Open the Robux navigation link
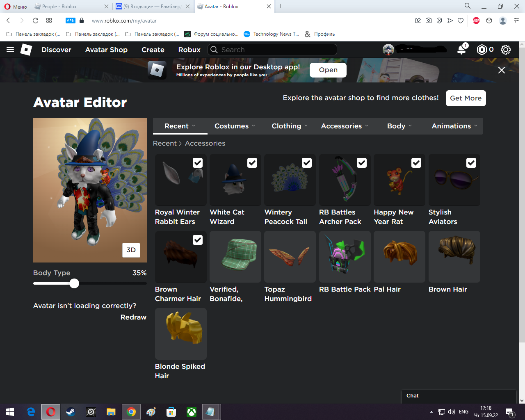 [189, 50]
